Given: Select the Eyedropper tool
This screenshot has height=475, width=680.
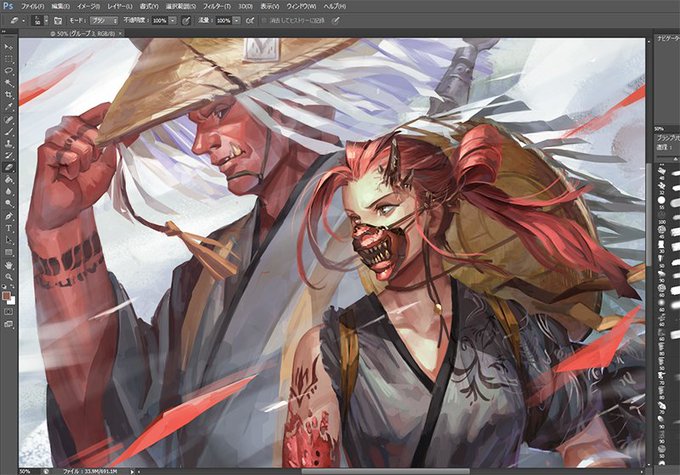Looking at the screenshot, I should point(8,107).
